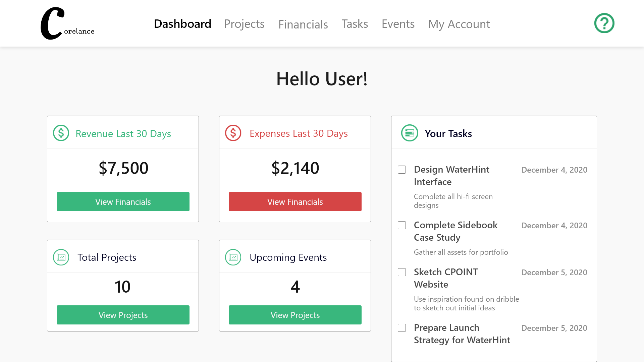Open the help question mark icon
The height and width of the screenshot is (362, 644).
(604, 23)
